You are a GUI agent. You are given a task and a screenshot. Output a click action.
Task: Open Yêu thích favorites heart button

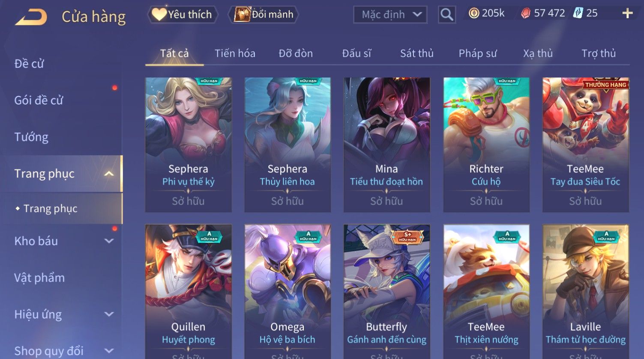tap(183, 15)
